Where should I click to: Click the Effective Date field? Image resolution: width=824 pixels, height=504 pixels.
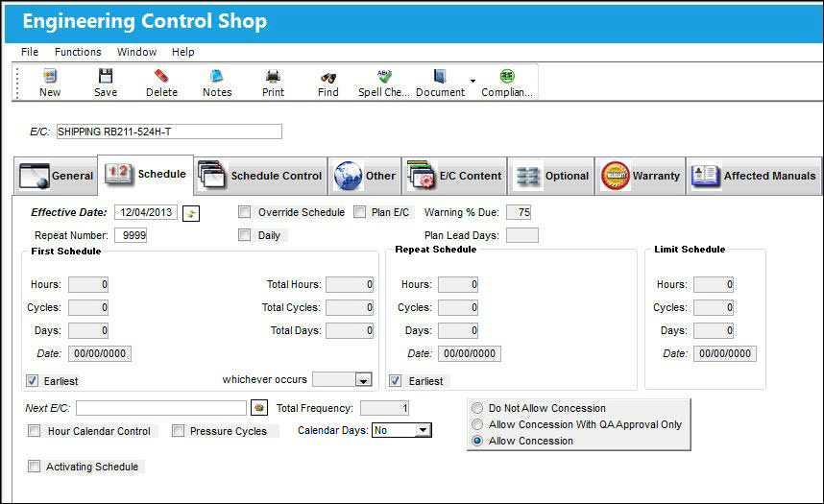click(x=146, y=212)
